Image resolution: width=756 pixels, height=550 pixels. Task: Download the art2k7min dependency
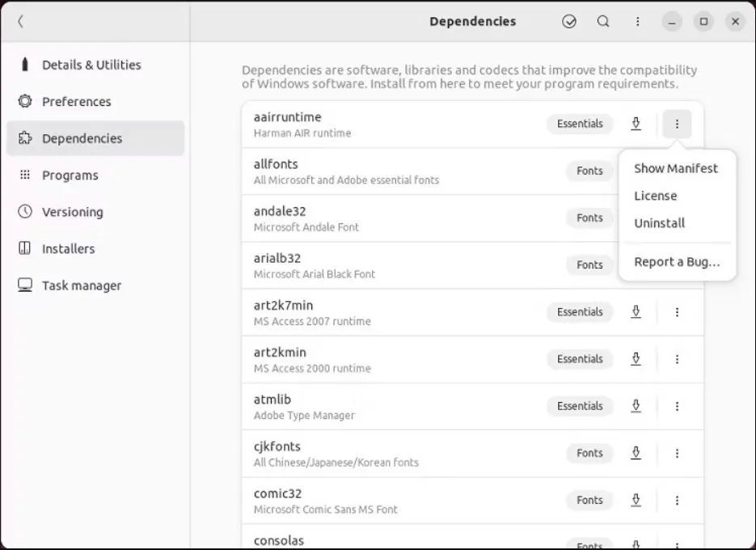tap(636, 312)
